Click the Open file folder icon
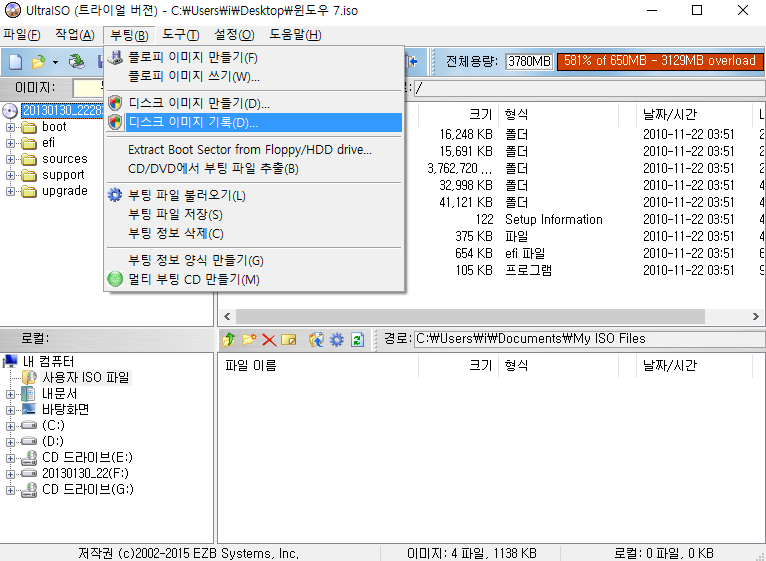766x561 pixels. pyautogui.click(x=39, y=62)
